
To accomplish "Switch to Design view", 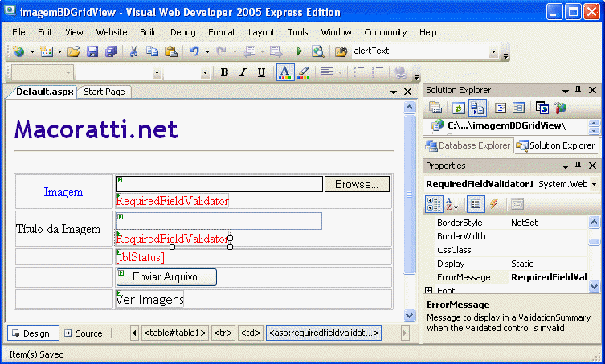I will (33, 333).
